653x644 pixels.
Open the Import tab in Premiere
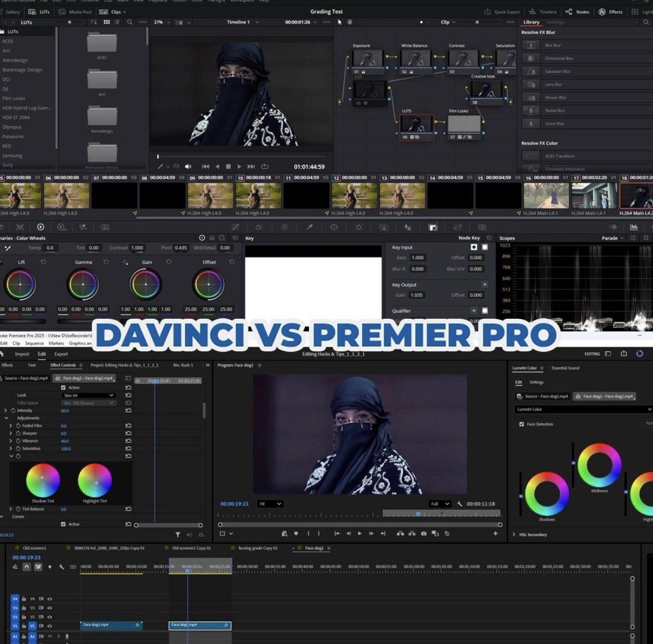click(22, 354)
